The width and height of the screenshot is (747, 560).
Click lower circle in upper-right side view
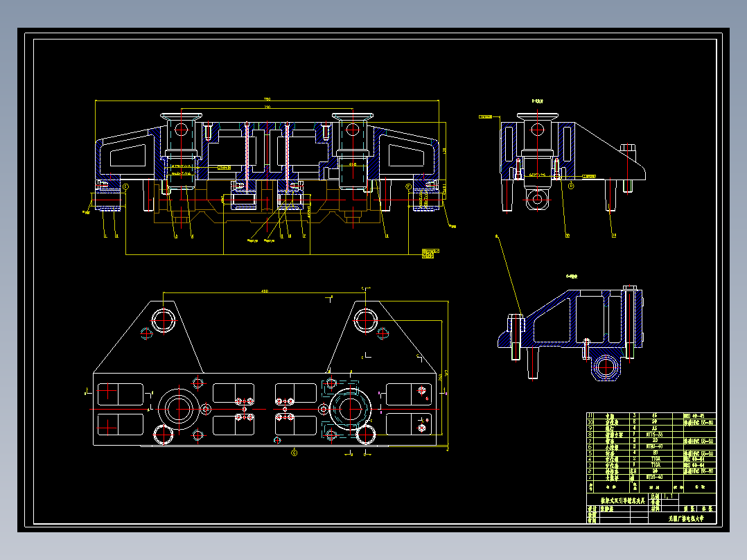(x=538, y=198)
